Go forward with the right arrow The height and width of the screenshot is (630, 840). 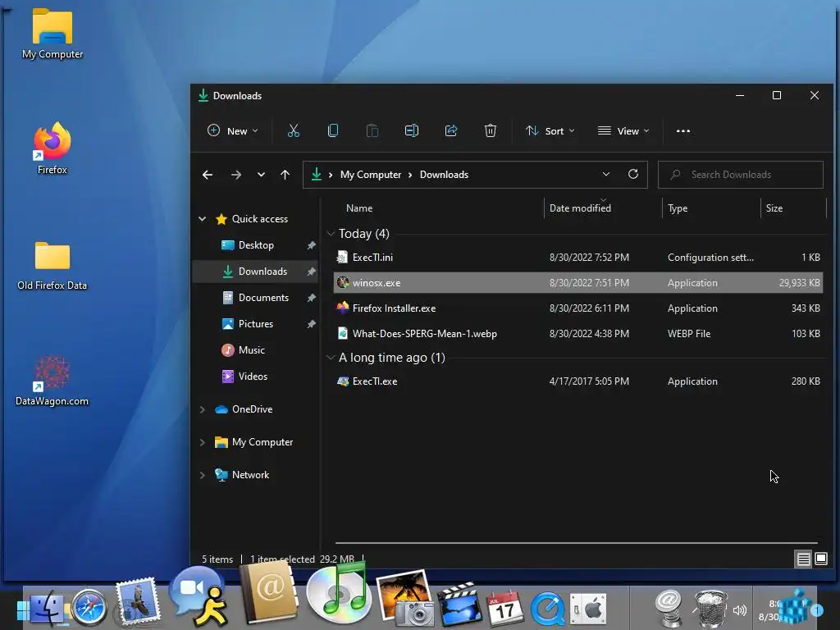(x=235, y=175)
